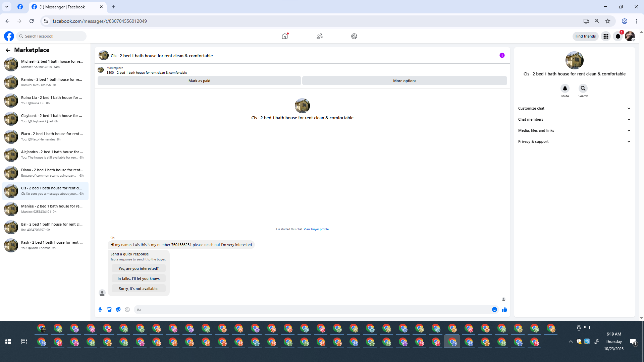The image size is (644, 362).
Task: Open the emoji picker in message box
Action: (494, 310)
